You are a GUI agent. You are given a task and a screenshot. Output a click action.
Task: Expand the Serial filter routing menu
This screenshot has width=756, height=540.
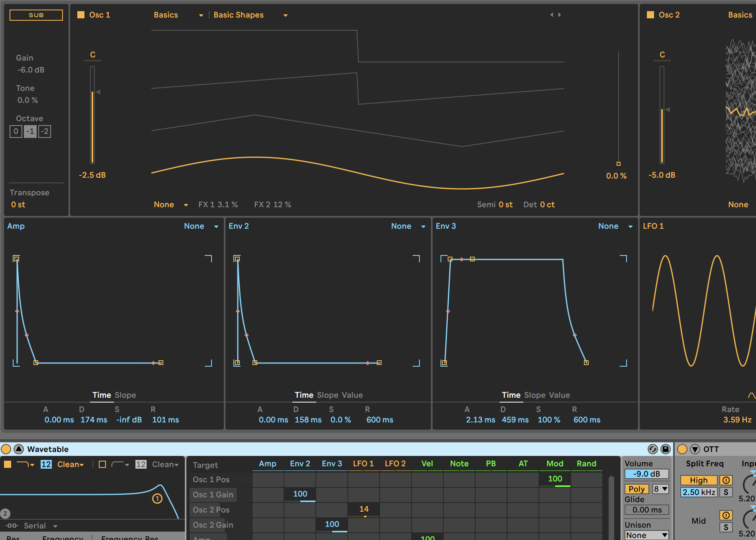click(x=55, y=526)
